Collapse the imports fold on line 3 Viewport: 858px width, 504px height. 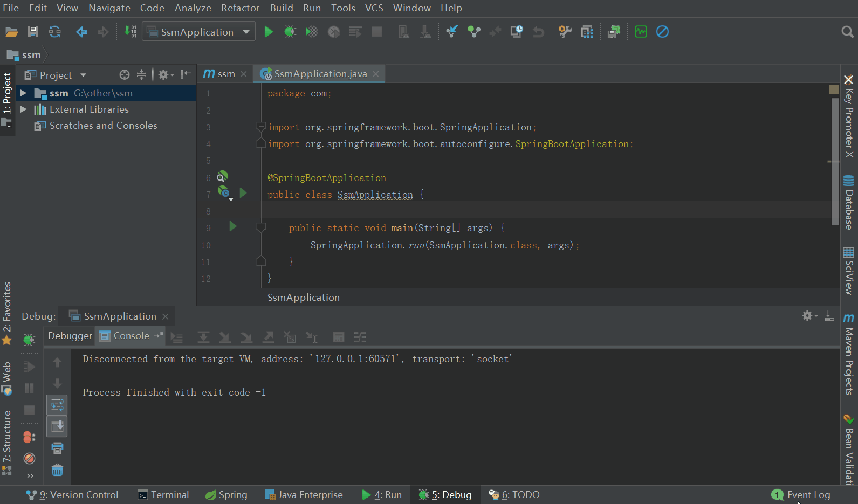[261, 127]
